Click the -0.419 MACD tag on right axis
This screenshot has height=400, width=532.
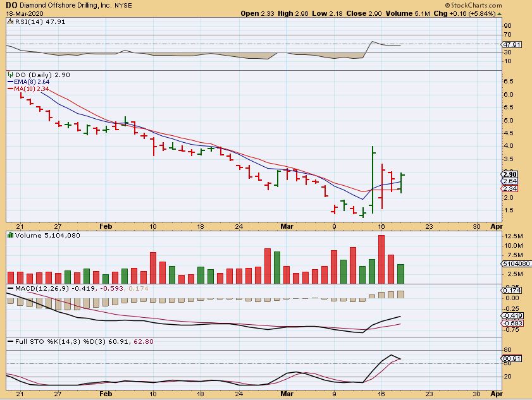[x=512, y=316]
